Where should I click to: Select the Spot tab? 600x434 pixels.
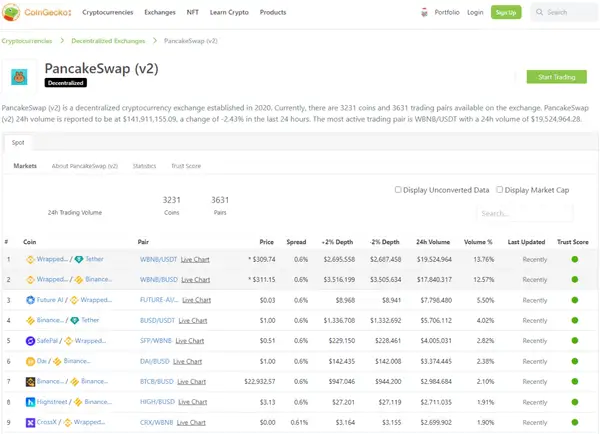pyautogui.click(x=18, y=143)
